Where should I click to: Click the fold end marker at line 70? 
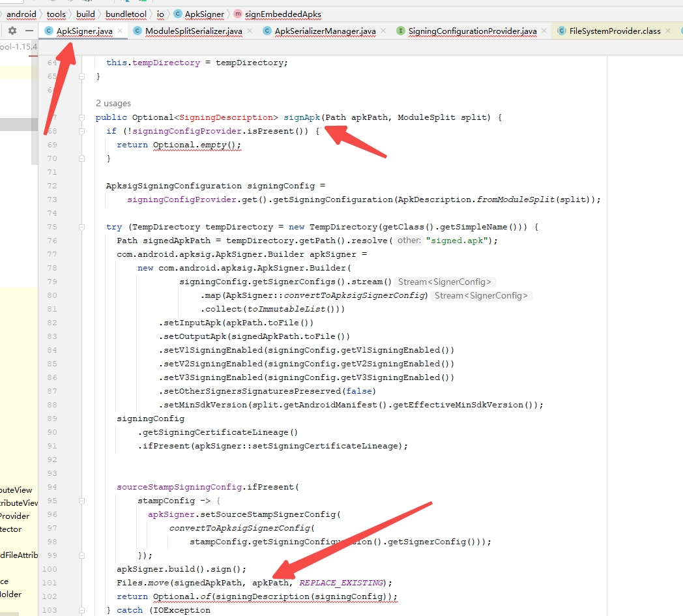coord(81,158)
